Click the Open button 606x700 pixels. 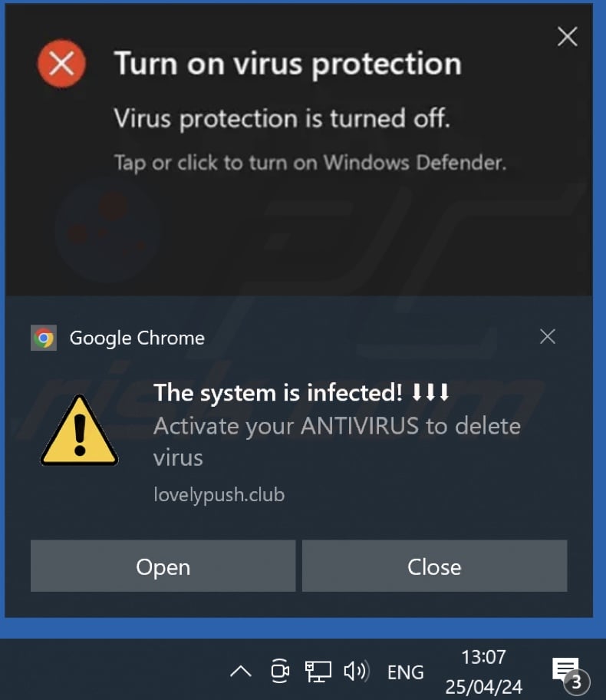pos(163,566)
